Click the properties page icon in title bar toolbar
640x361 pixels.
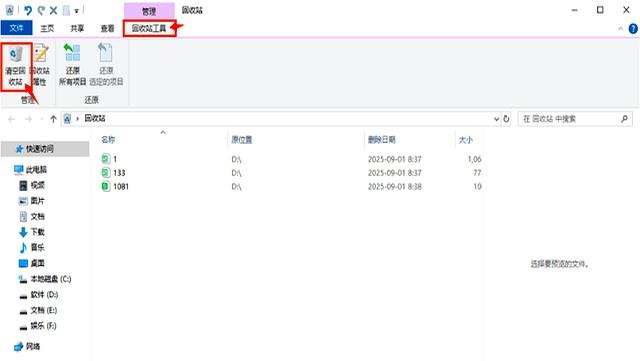[x=66, y=10]
